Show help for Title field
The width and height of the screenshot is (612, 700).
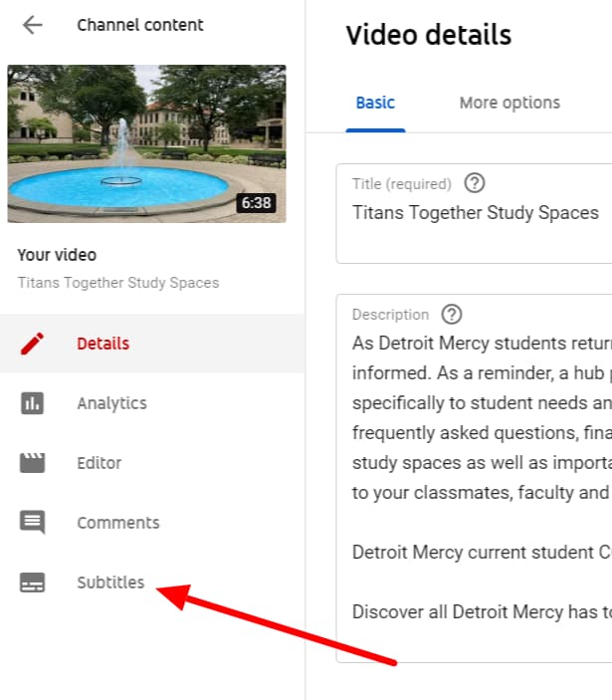coord(475,183)
